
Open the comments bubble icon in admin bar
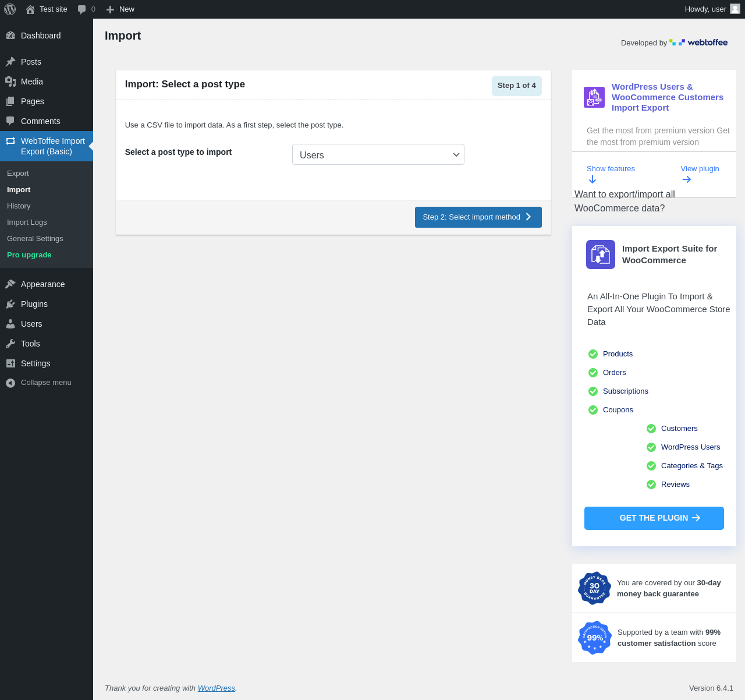tap(82, 9)
